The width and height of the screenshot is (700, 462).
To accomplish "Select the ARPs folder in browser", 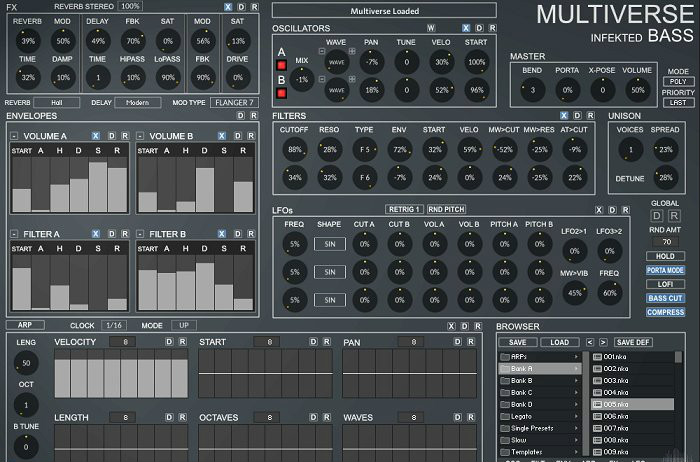I will coord(540,357).
